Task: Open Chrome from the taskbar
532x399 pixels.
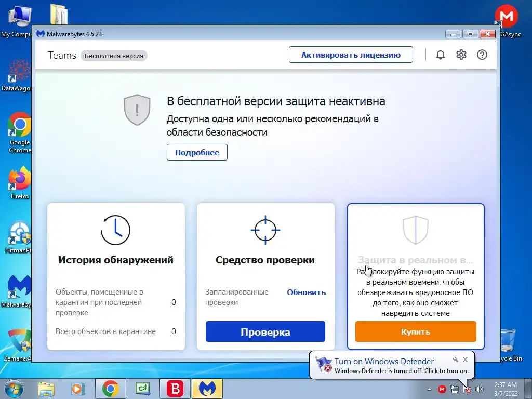Action: click(111, 389)
